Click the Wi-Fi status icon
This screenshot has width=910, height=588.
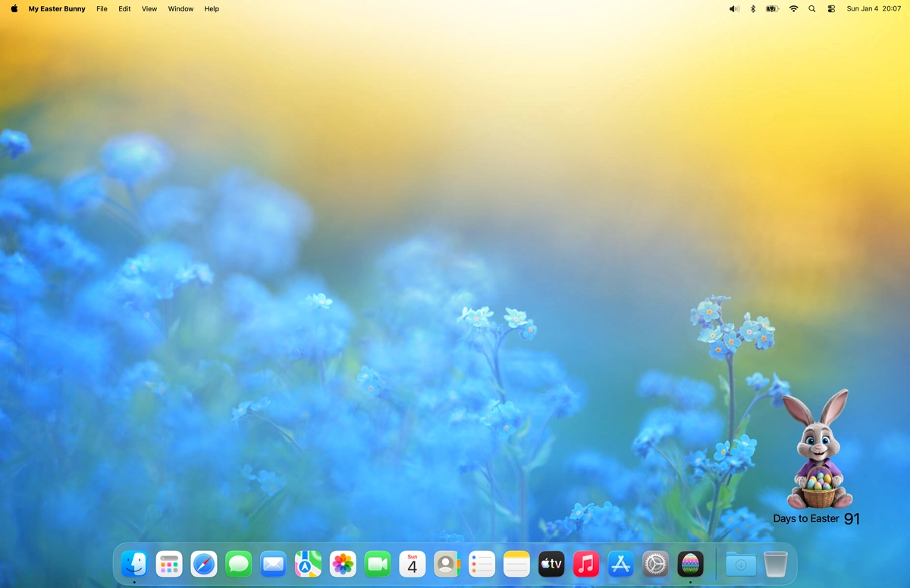pyautogui.click(x=793, y=9)
